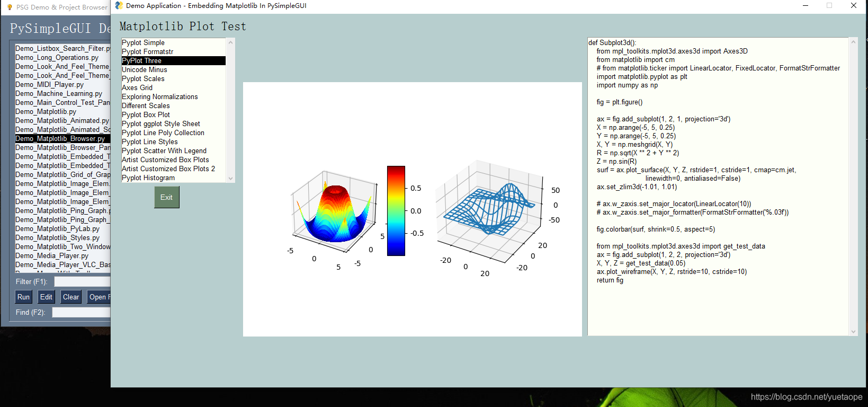Click code panel scrollbar down arrow
Screen dimensions: 868x407
click(x=853, y=332)
